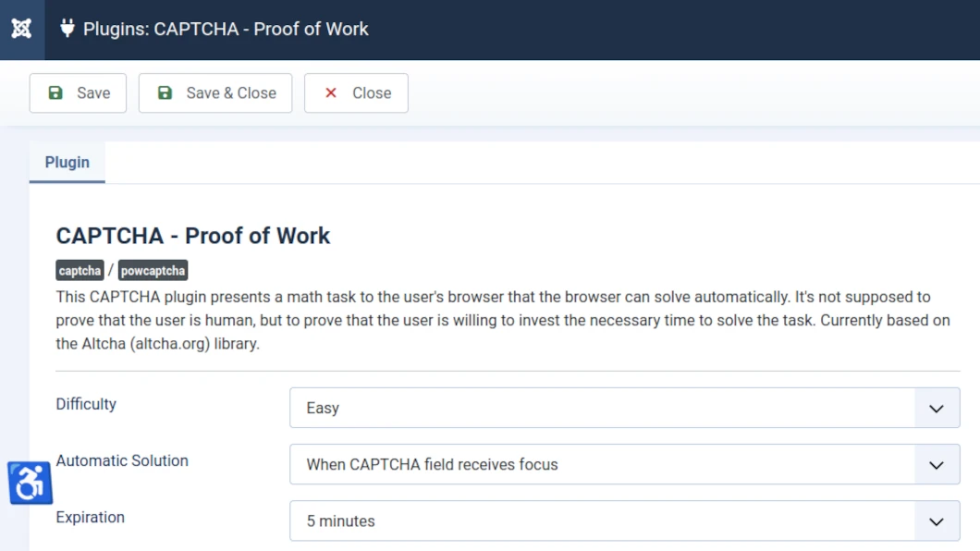The image size is (980, 551).
Task: Click the Close button in the toolbar
Action: (x=356, y=92)
